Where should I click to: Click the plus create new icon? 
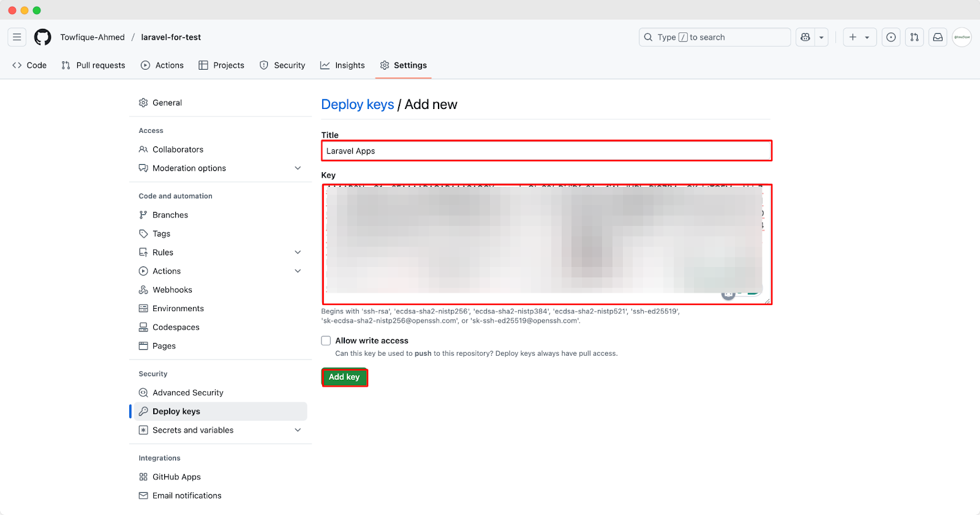(x=853, y=37)
